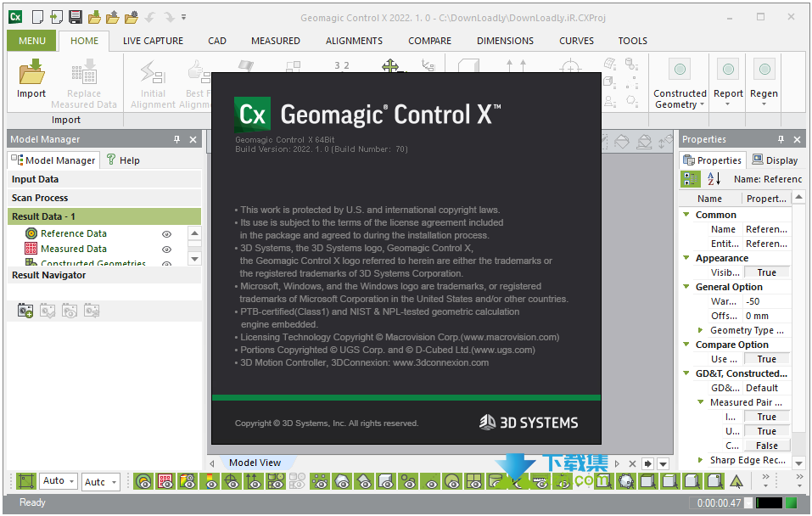
Task: Click the green status indicator in status bar
Action: pyautogui.click(x=792, y=502)
